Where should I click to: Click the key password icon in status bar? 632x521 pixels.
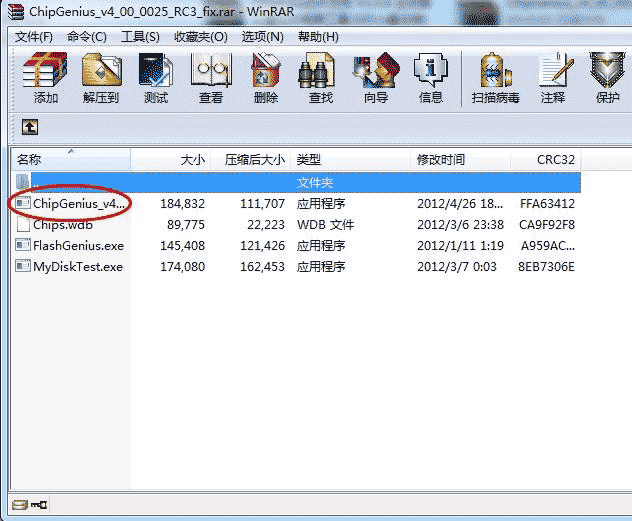tap(39, 504)
